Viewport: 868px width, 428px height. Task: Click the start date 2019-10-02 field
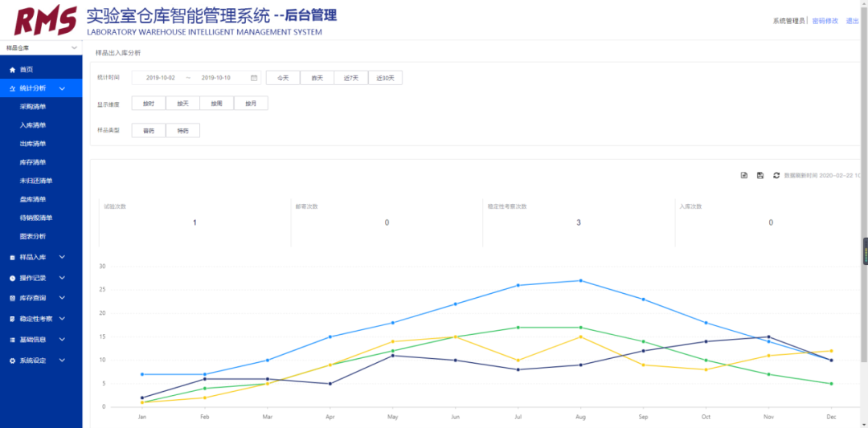coord(159,78)
